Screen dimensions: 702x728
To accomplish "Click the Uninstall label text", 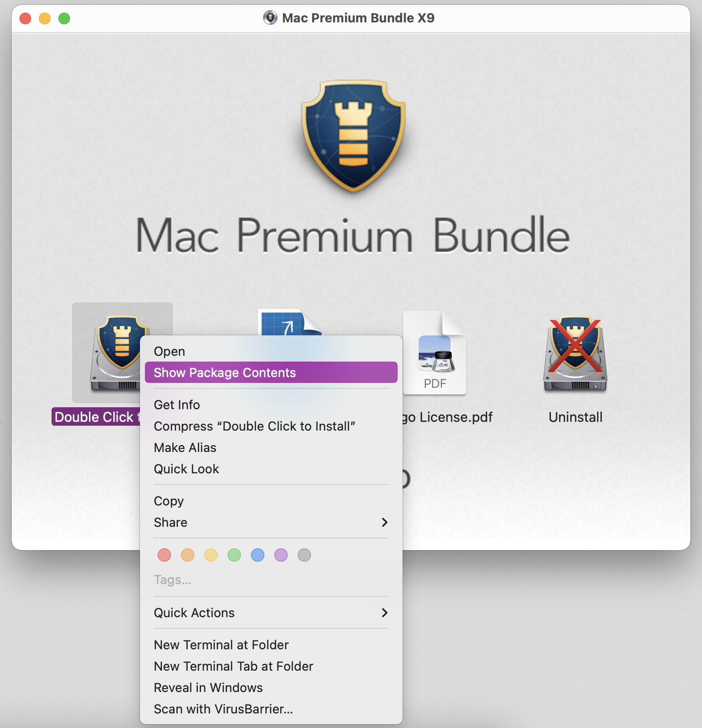I will point(576,417).
